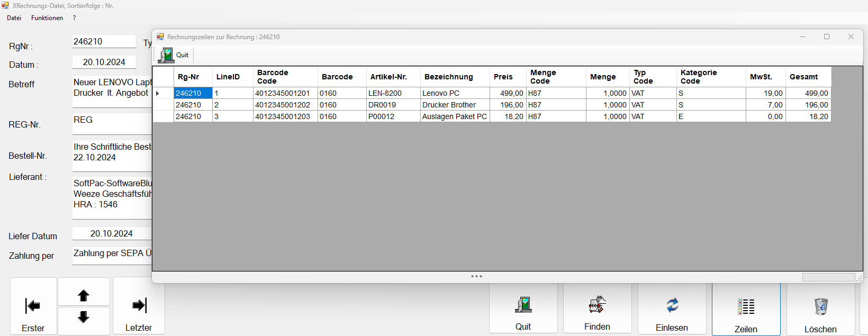Select the Auslagen Paket PC cell

point(455,116)
